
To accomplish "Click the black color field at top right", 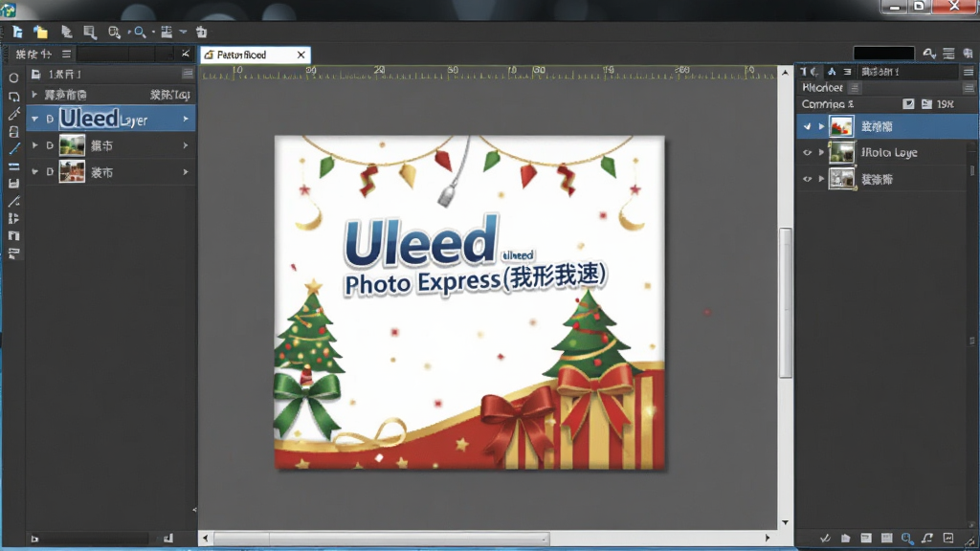I will coord(883,54).
